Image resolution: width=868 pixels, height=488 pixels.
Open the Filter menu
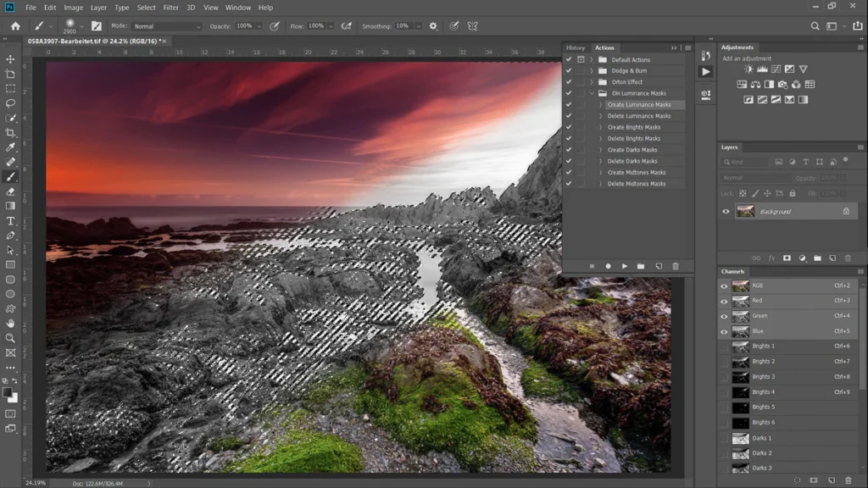pos(171,8)
